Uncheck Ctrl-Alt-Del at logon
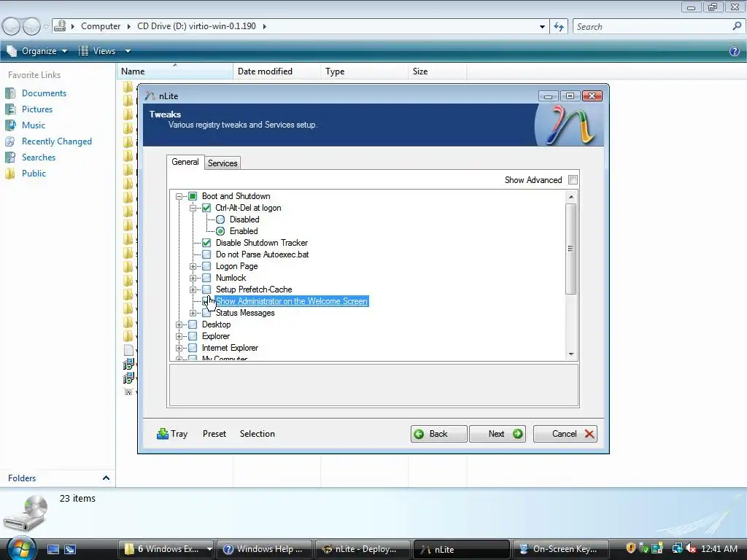 click(206, 208)
